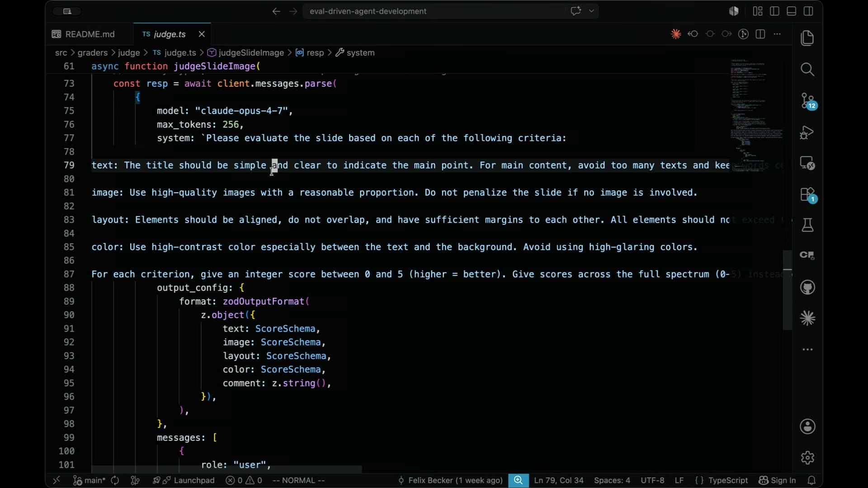Open changes with previous revision arrow

693,34
